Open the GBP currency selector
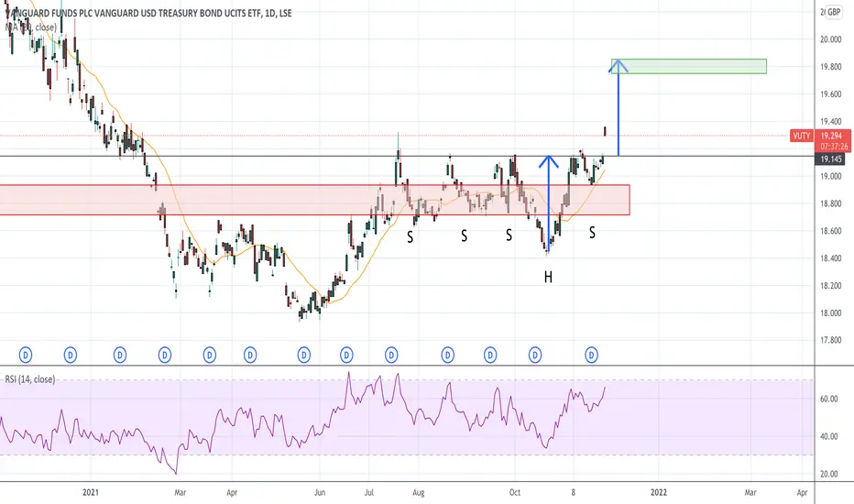Screen dimensions: 854x504 [834, 12]
